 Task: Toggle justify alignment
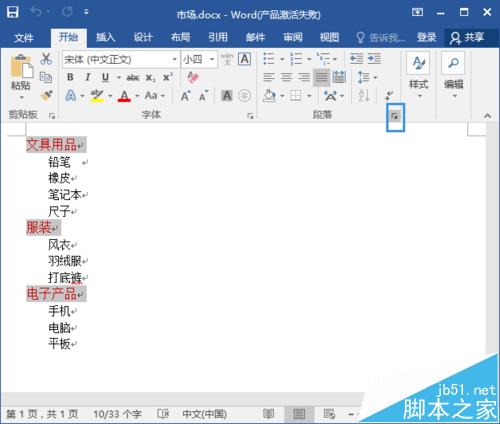coord(321,77)
